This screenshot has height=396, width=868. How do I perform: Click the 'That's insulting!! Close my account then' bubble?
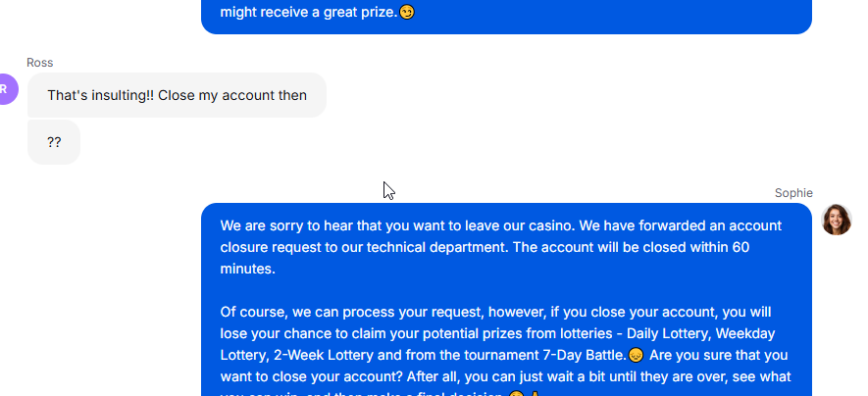point(177,95)
